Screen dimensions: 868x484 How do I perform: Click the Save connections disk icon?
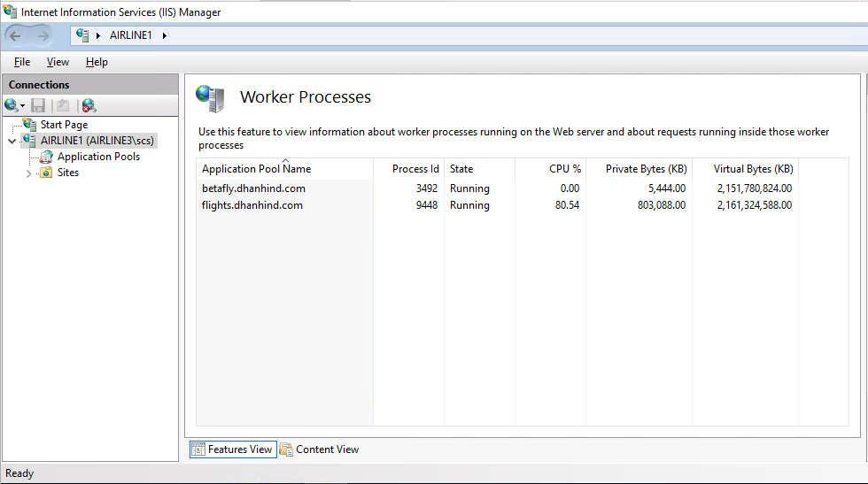(x=38, y=105)
